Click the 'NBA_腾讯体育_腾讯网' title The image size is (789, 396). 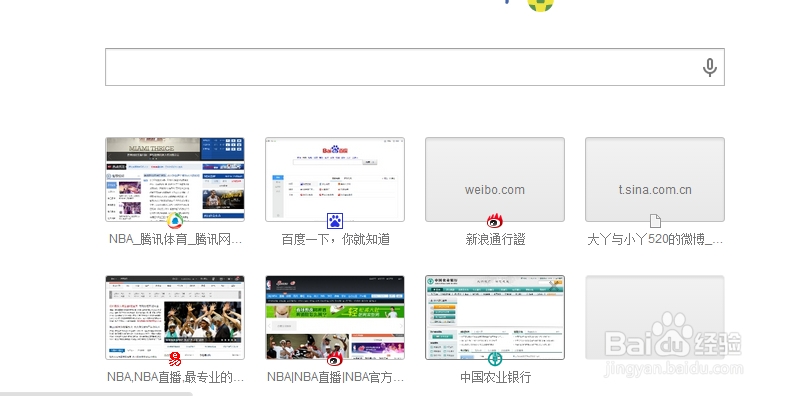[175, 240]
